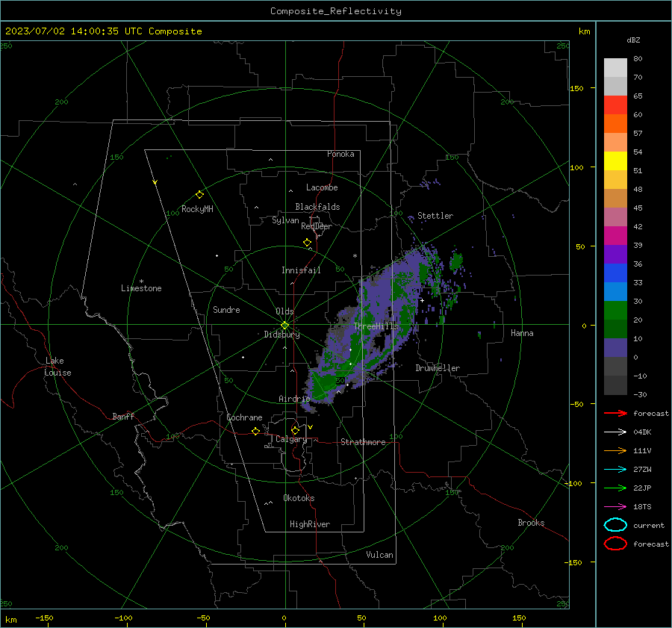Click the Innisfail label

click(x=301, y=270)
